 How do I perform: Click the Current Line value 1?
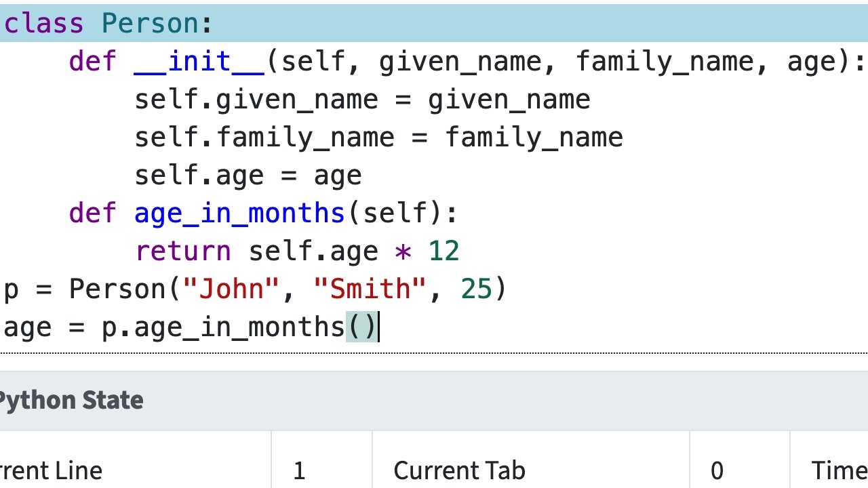(x=299, y=470)
